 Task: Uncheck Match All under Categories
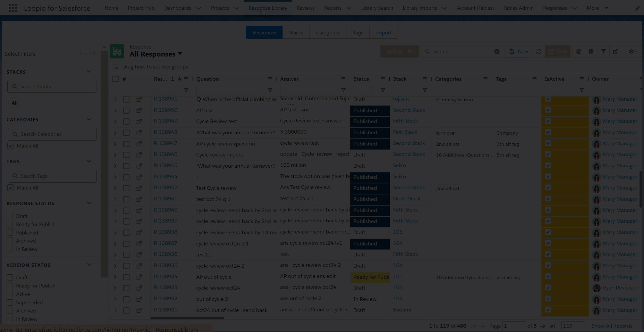[x=10, y=146]
